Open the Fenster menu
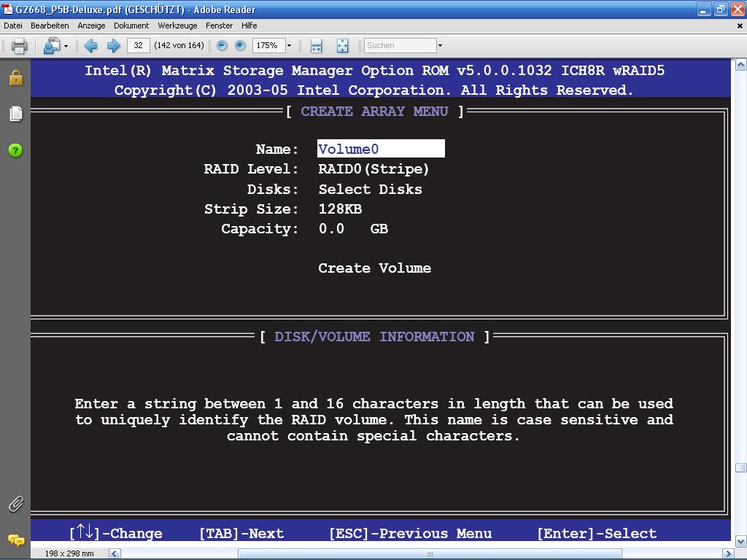The width and height of the screenshot is (747, 560). coord(219,26)
